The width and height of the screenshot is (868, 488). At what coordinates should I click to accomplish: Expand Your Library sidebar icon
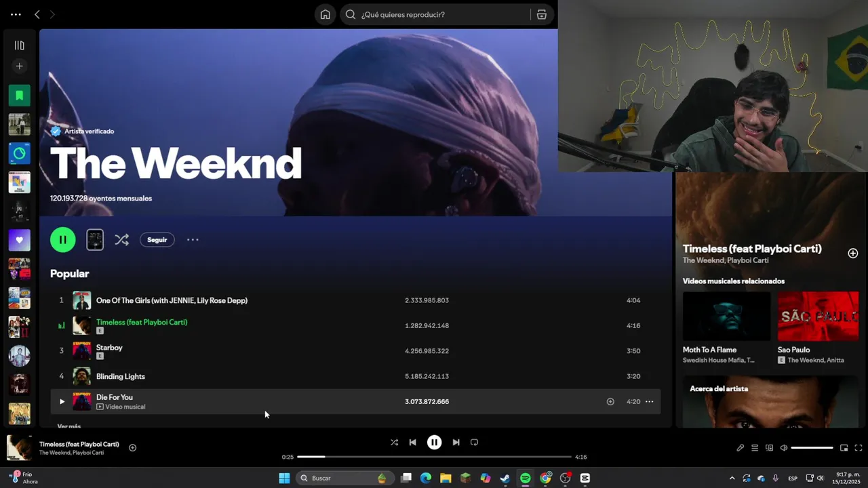19,45
